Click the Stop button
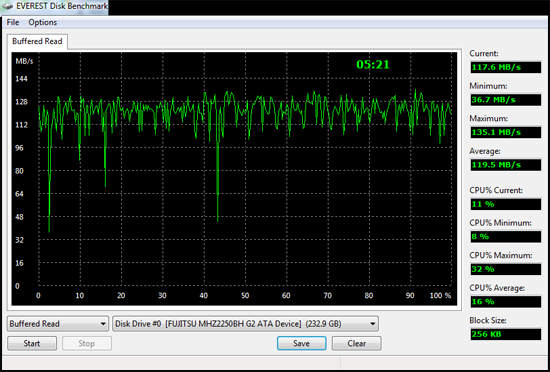 (x=87, y=343)
